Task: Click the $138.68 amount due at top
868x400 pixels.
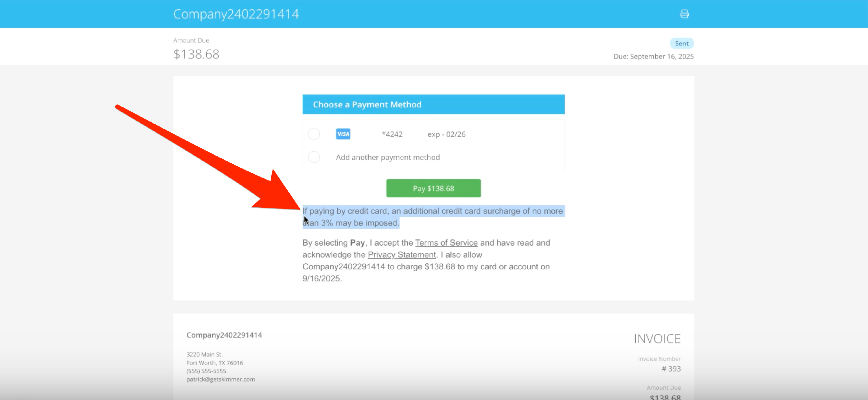Action: 196,54
